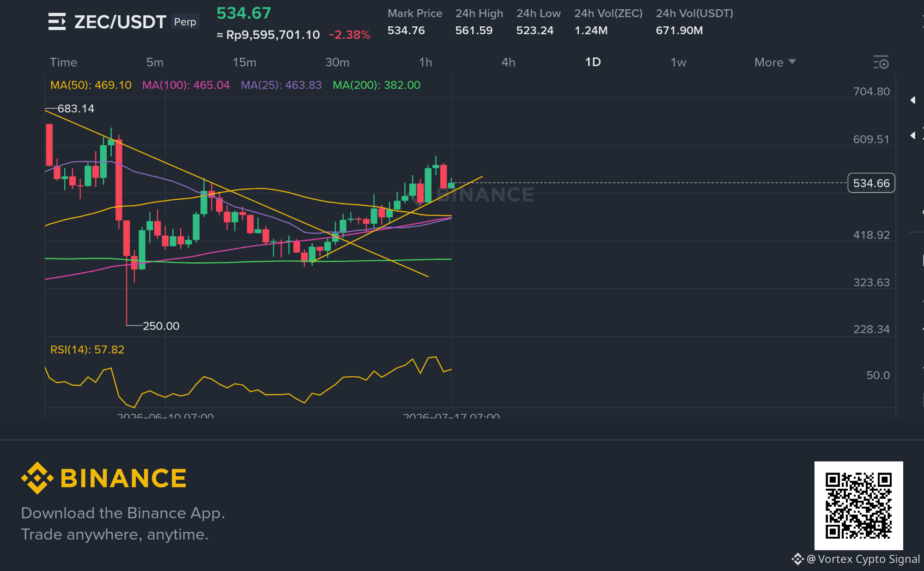The height and width of the screenshot is (571, 924).
Task: Click the volume value 671.90M
Action: point(679,31)
